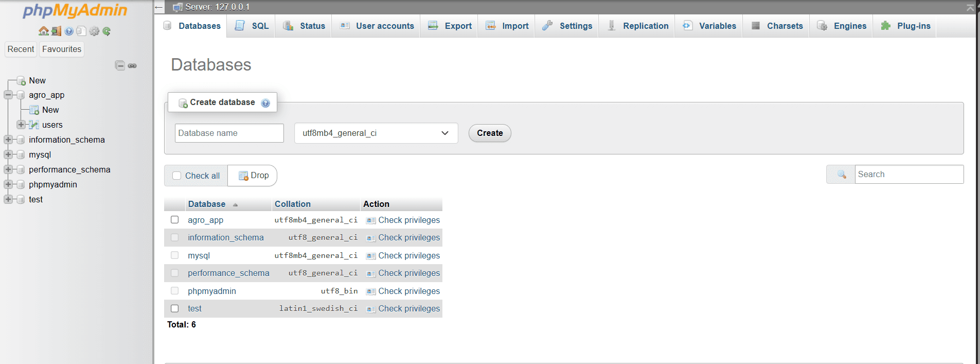Click the users table icon in tree
This screenshot has height=364, width=980.
coord(34,125)
